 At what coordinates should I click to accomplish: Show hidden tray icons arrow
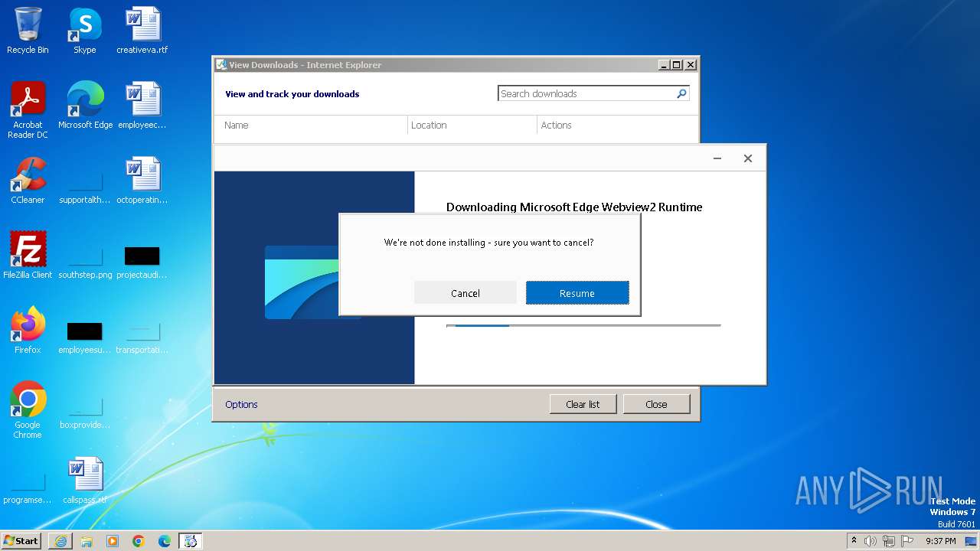[854, 540]
